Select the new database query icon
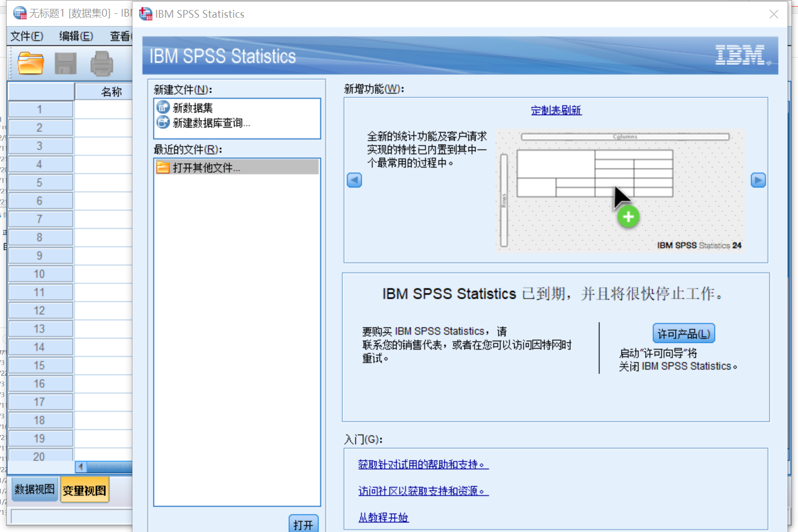Viewport: 798px width, 532px height. pos(163,122)
